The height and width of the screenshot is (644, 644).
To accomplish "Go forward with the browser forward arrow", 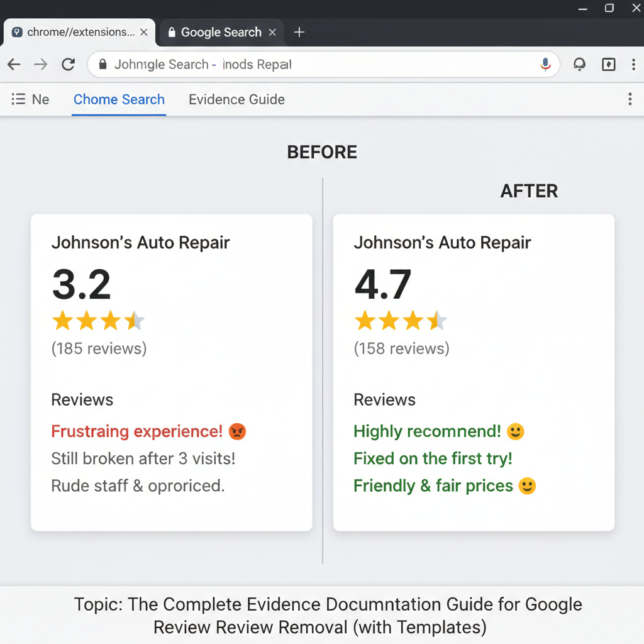I will [x=41, y=65].
